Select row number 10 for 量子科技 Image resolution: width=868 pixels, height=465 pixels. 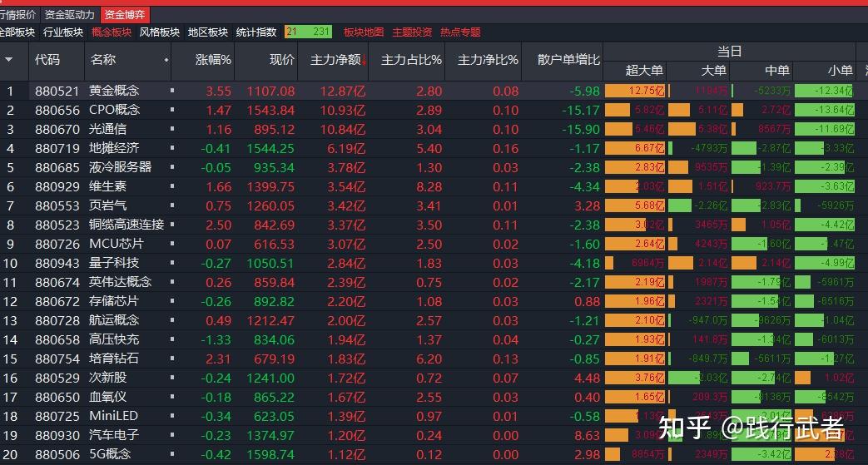pos(10,263)
